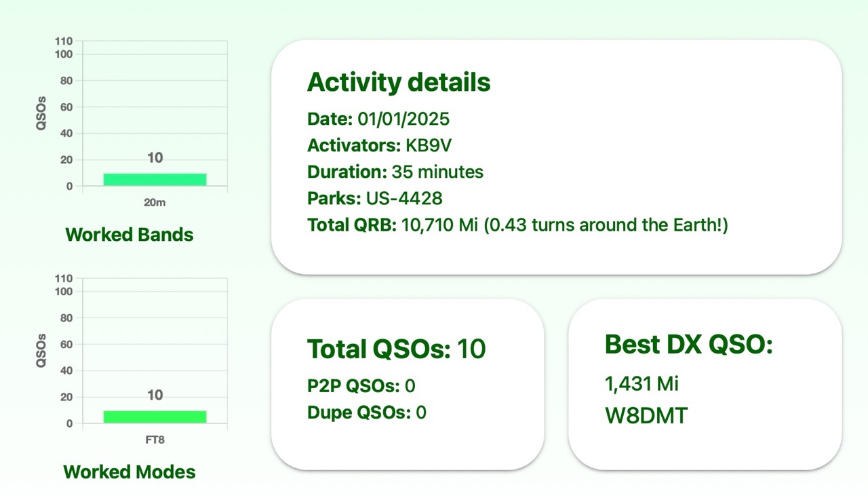Open the KB9V activator callsign

[429, 146]
